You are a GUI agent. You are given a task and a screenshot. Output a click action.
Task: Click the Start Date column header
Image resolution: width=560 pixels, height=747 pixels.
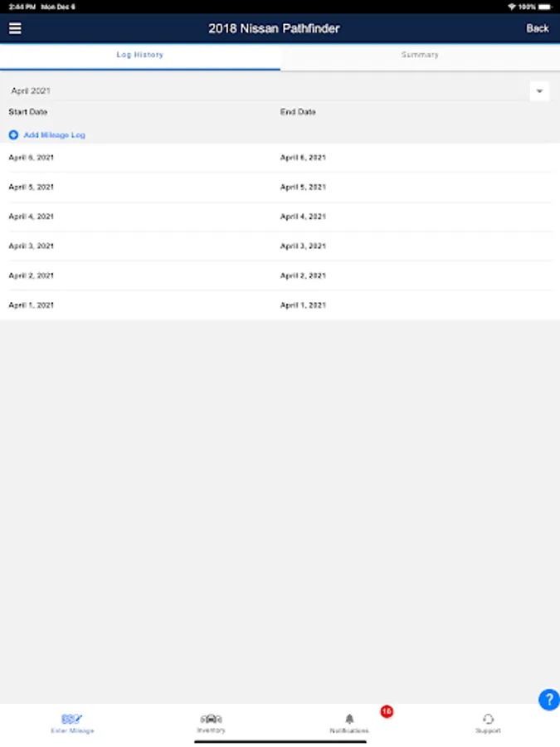tap(27, 112)
